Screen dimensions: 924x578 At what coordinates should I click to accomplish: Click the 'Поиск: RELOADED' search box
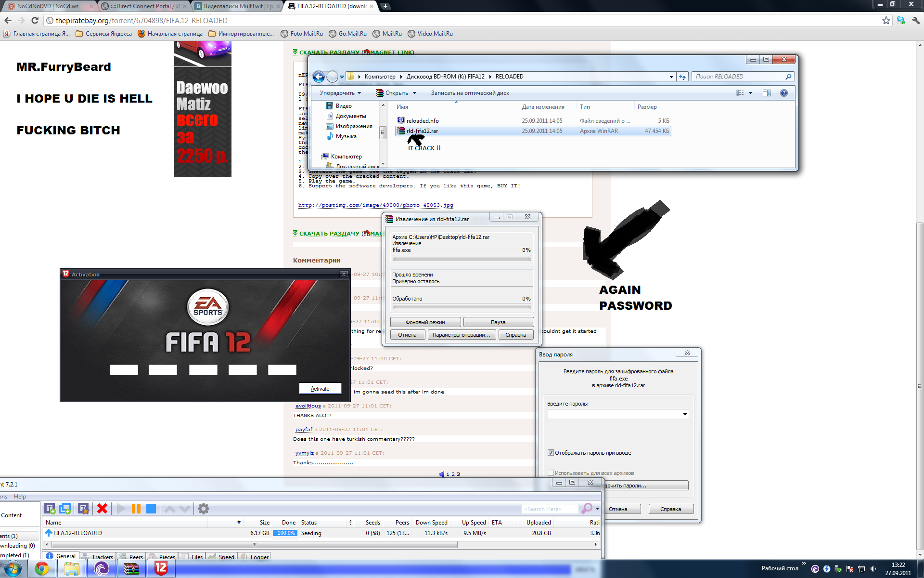point(742,77)
